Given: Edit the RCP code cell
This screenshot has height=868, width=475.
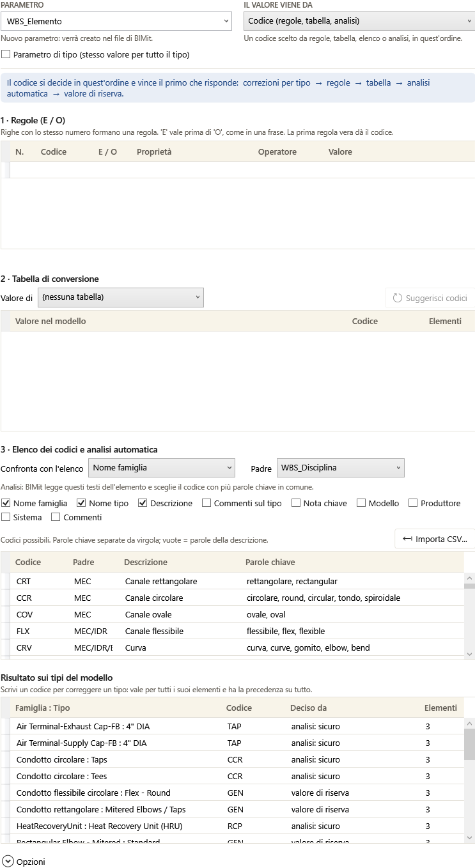Looking at the screenshot, I should click(253, 826).
